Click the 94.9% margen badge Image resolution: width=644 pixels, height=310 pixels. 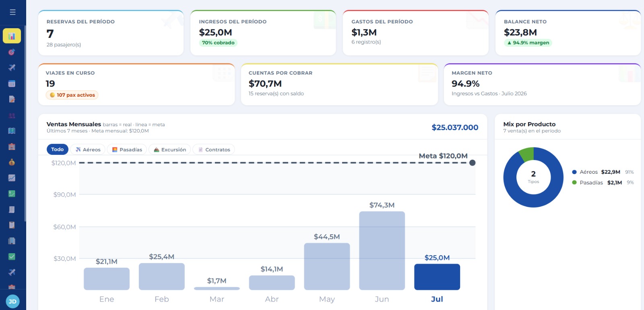(x=528, y=43)
